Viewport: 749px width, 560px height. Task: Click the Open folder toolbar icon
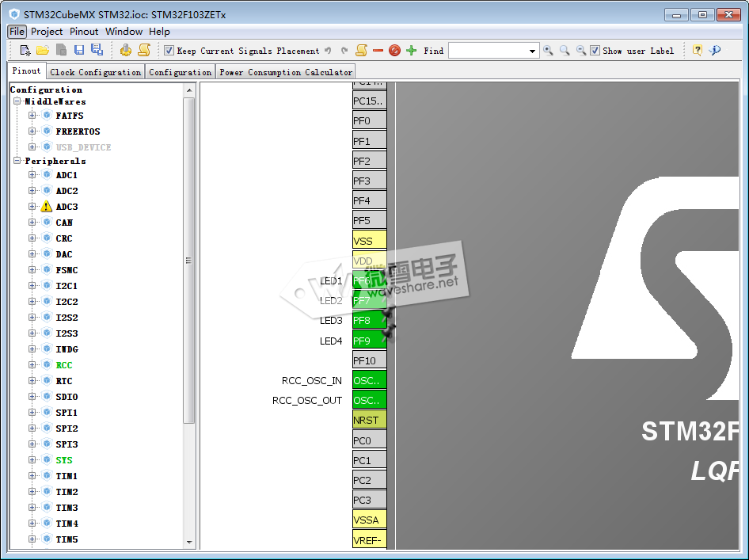pyautogui.click(x=43, y=50)
